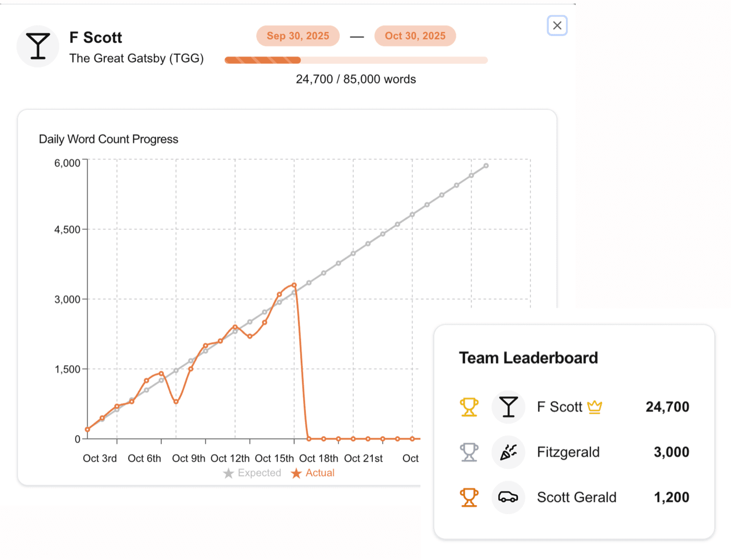731x560 pixels.
Task: Open the Oct 30, 2025 end date picker
Action: pos(415,36)
